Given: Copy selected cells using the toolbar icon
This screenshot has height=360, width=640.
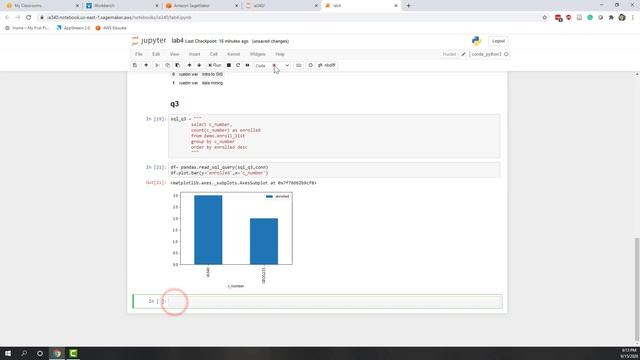Looking at the screenshot, I should [x=167, y=65].
